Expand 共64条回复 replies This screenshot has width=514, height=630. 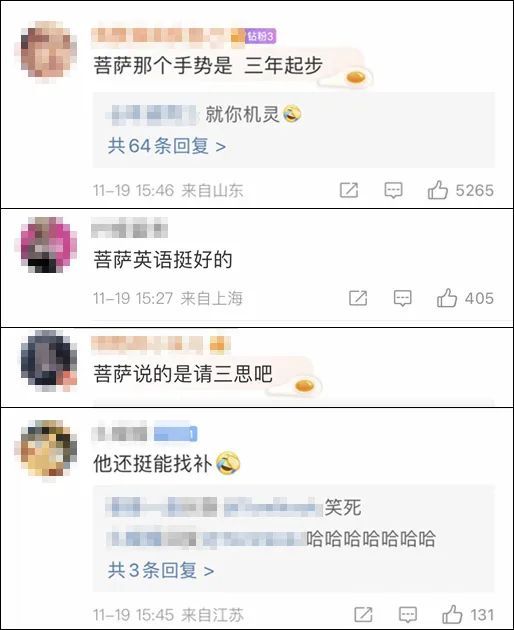coord(167,146)
